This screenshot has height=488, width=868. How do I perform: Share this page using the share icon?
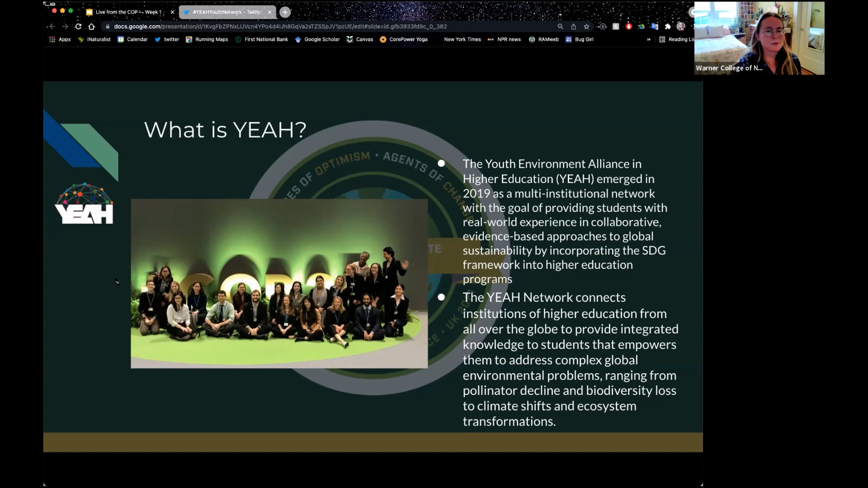click(x=573, y=26)
